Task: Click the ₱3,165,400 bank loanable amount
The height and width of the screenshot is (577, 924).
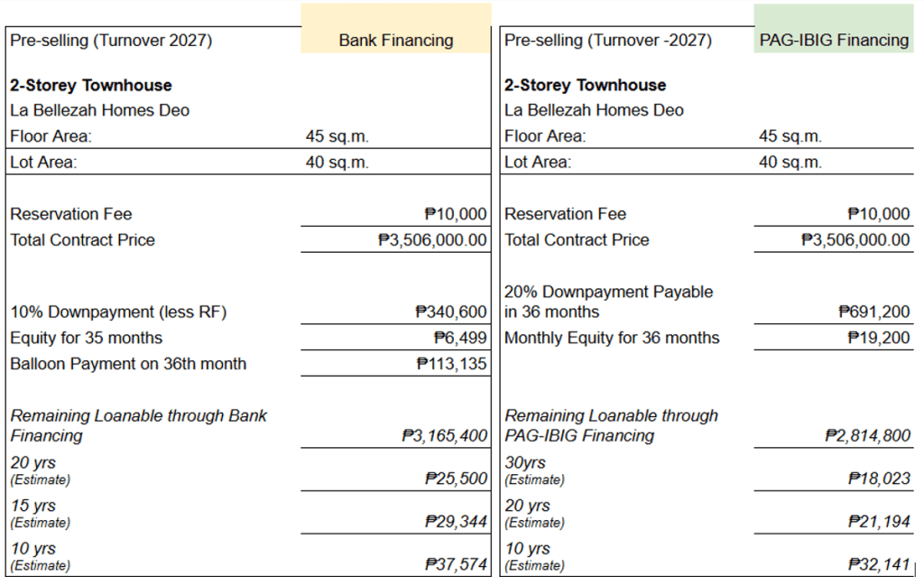Action: [444, 436]
